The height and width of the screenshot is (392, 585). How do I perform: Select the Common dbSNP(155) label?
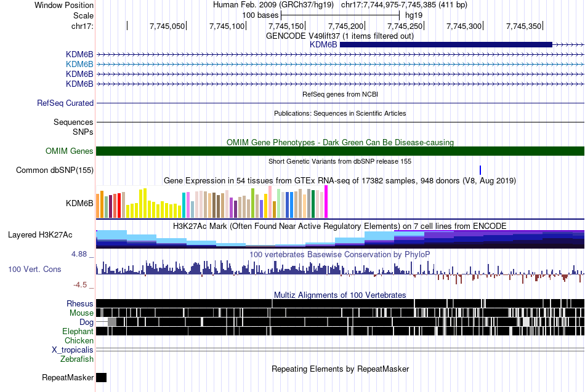pos(55,170)
